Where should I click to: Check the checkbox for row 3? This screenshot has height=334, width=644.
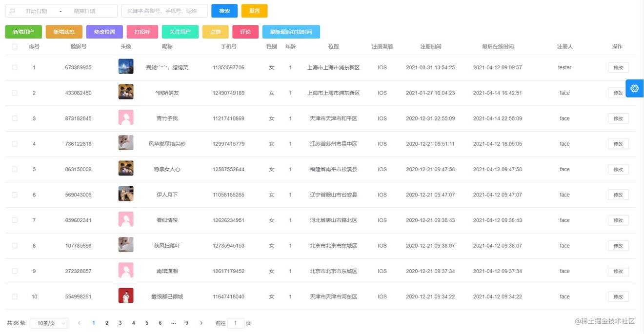coord(15,118)
